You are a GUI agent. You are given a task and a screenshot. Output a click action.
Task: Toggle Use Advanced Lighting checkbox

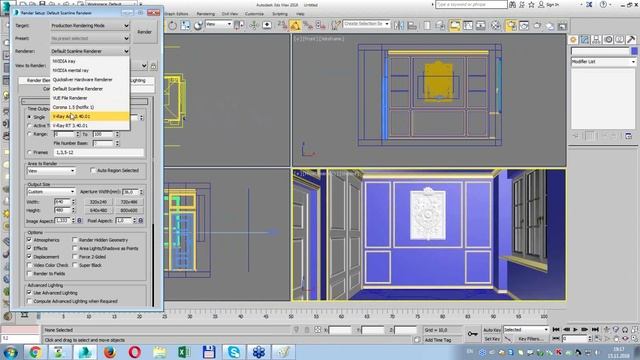(29, 293)
